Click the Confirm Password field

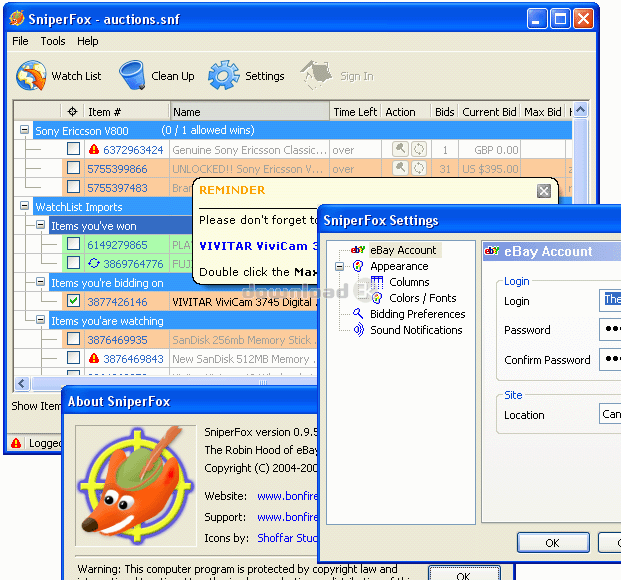pos(610,359)
